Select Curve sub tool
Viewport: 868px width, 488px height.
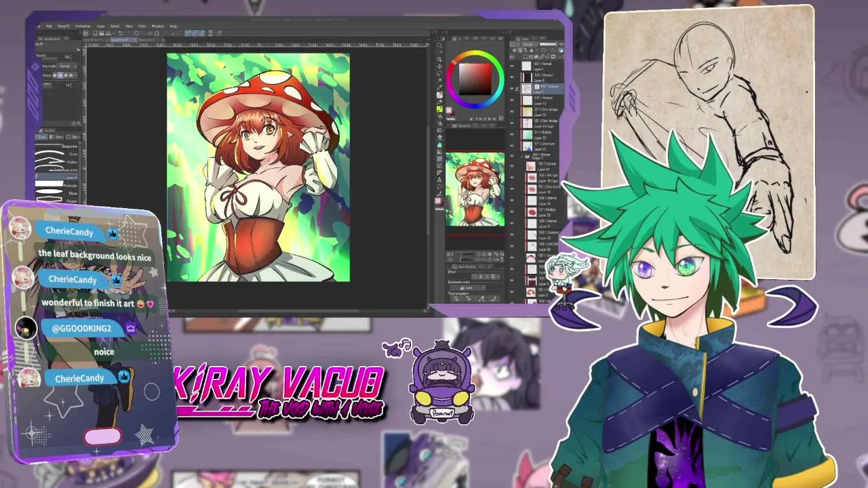56,154
